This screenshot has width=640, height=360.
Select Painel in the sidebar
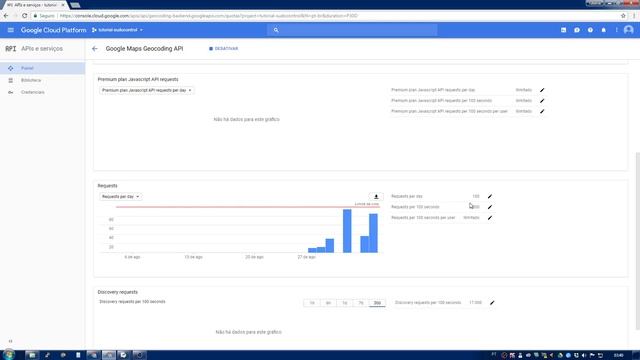tap(42, 68)
